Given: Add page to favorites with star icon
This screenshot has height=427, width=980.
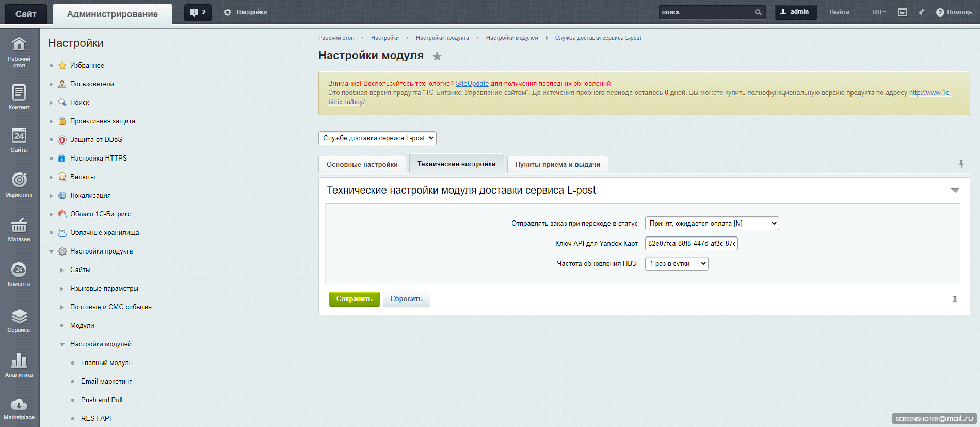Looking at the screenshot, I should pos(437,56).
